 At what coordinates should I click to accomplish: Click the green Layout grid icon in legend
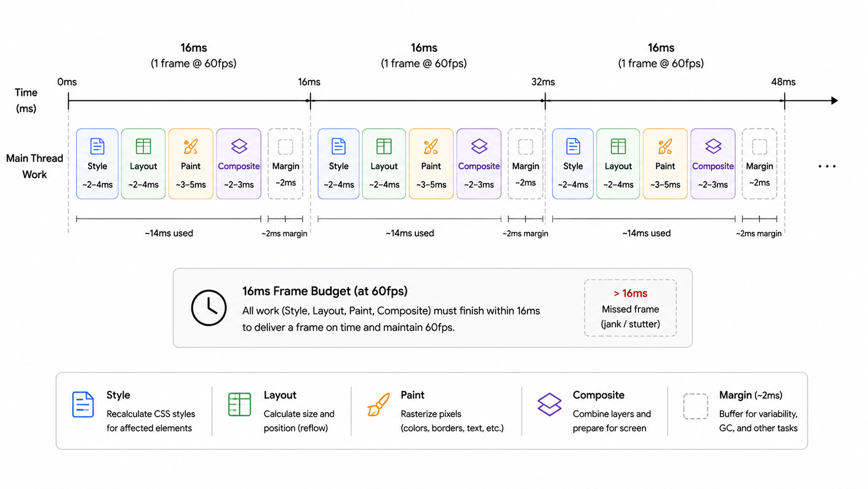coord(239,404)
